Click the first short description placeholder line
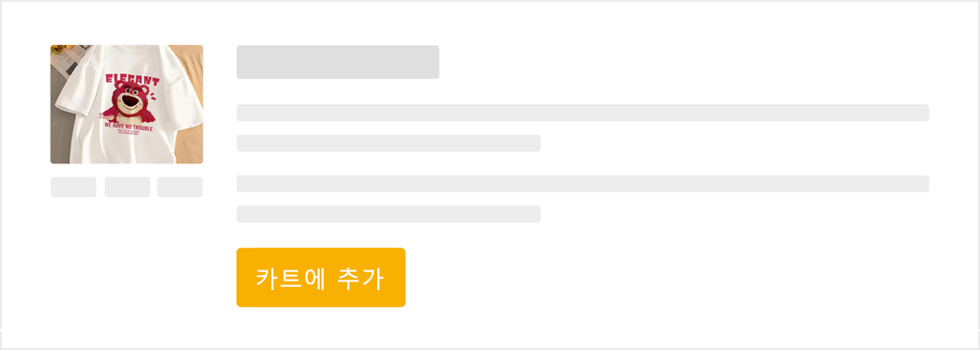Image resolution: width=980 pixels, height=350 pixels. click(x=388, y=144)
